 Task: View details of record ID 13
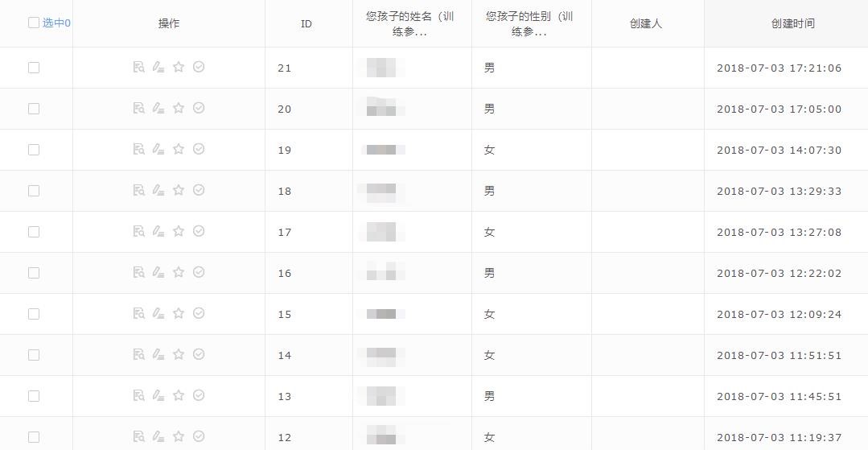(x=138, y=396)
